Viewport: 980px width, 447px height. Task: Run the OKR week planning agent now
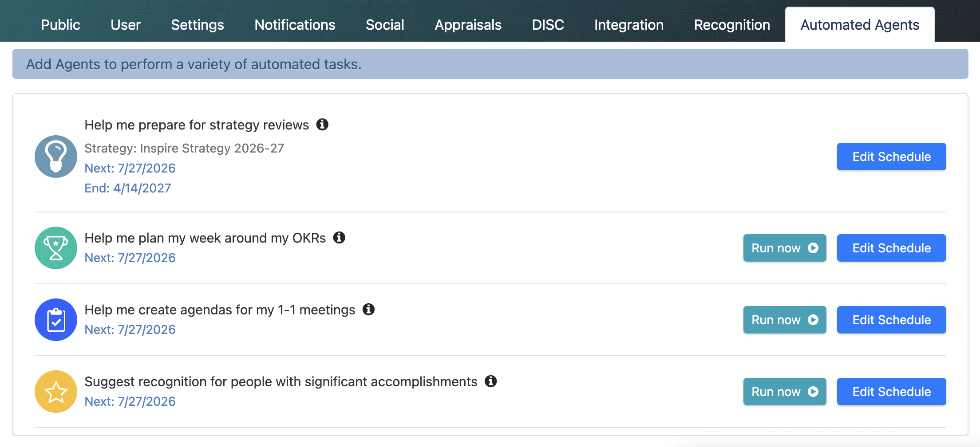(x=785, y=248)
